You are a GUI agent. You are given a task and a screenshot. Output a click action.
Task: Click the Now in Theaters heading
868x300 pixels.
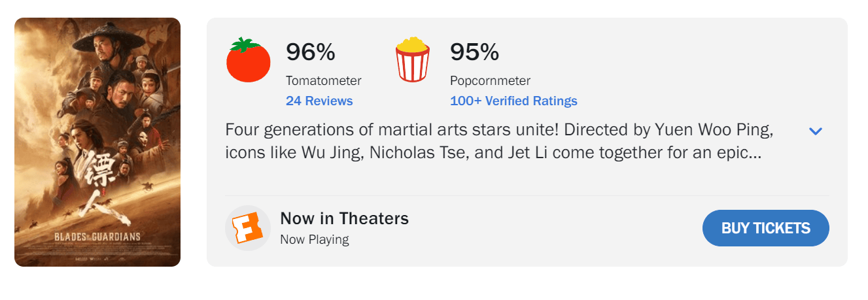344,218
